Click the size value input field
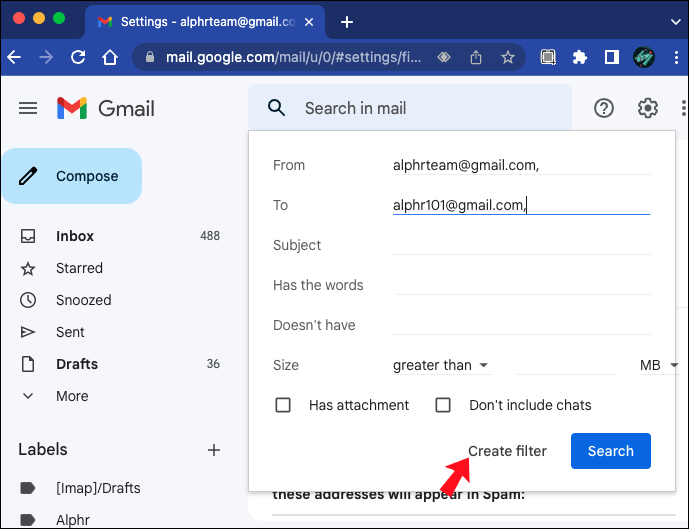 566,365
